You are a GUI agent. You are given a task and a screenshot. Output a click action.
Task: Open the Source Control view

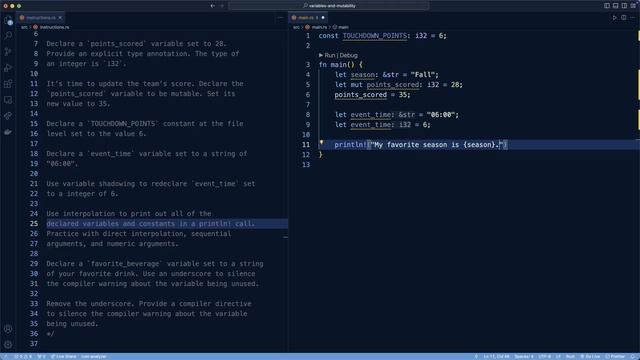(8, 52)
